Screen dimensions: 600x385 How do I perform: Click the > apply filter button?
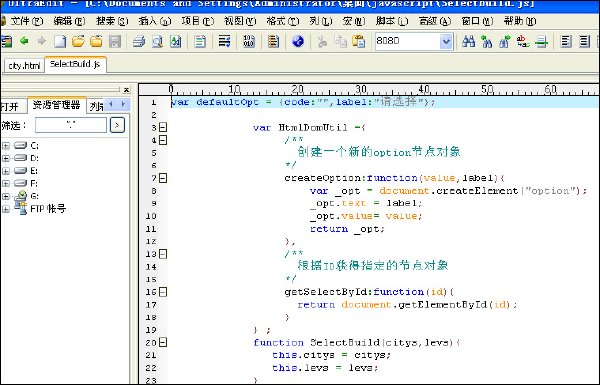117,125
